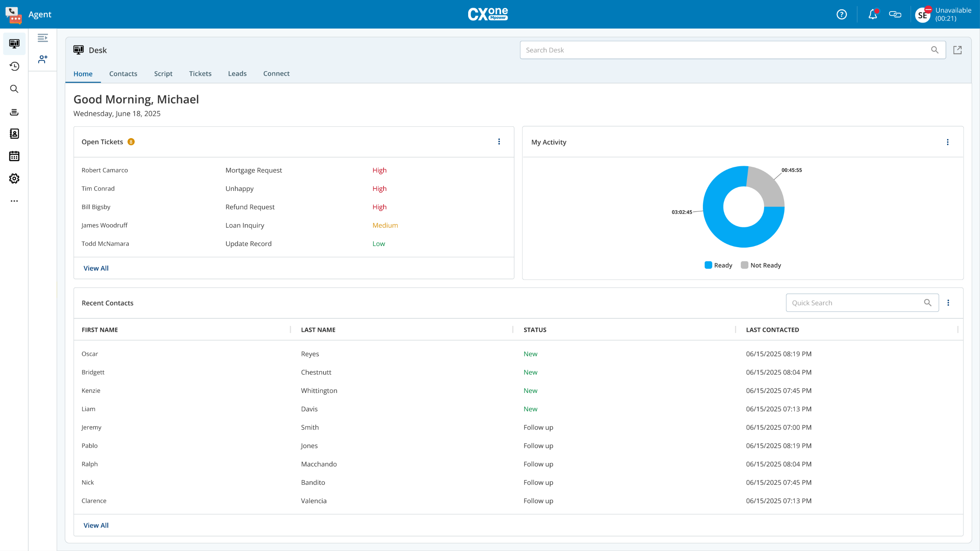Toggle the Not Ready legend item

761,265
